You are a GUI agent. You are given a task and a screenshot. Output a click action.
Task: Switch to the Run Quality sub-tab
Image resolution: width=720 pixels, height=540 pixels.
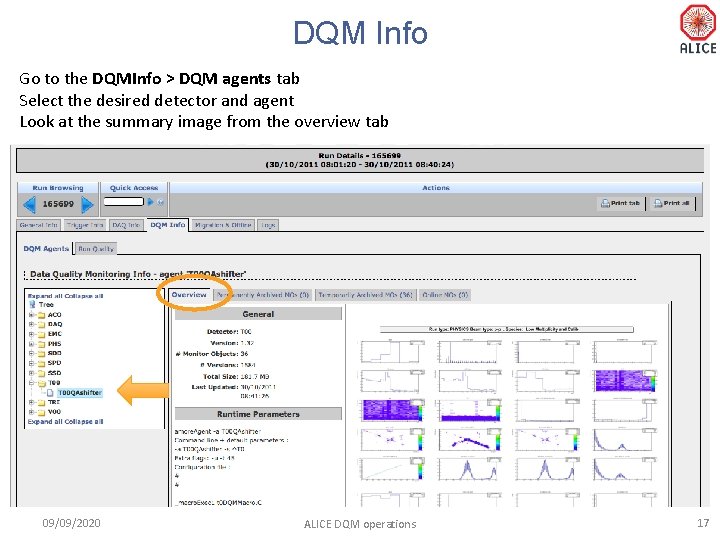(96, 249)
